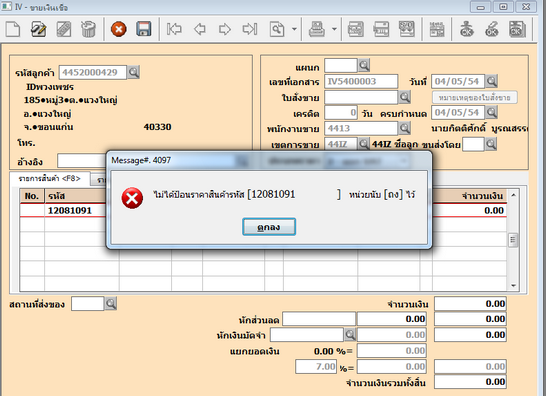
Task: Click the อ้างอิง reference field
Action: pyautogui.click(x=82, y=161)
